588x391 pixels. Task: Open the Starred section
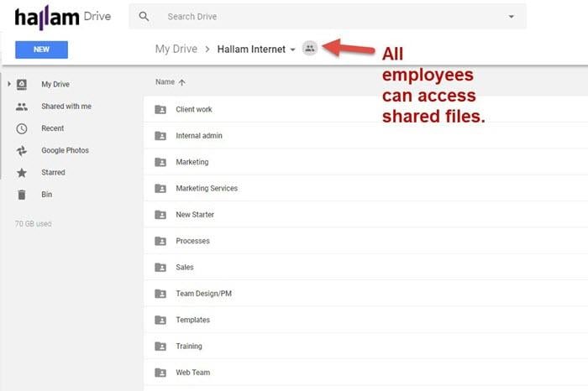[53, 173]
